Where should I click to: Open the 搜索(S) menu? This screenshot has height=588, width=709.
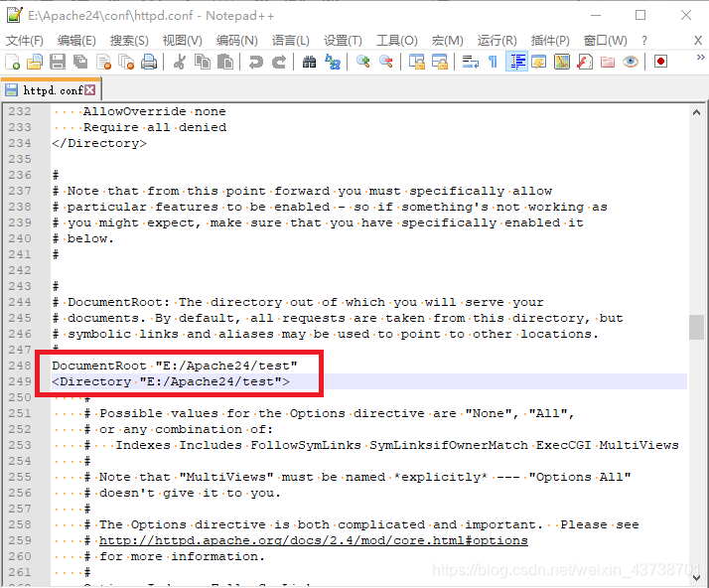129,41
